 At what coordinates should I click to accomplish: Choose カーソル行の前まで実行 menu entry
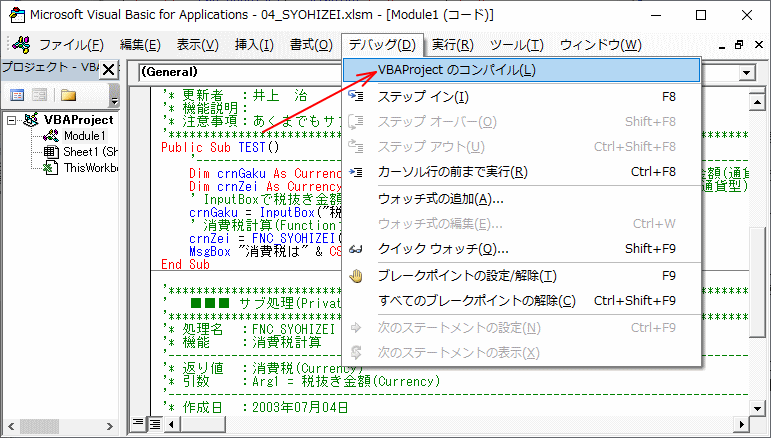click(521, 172)
